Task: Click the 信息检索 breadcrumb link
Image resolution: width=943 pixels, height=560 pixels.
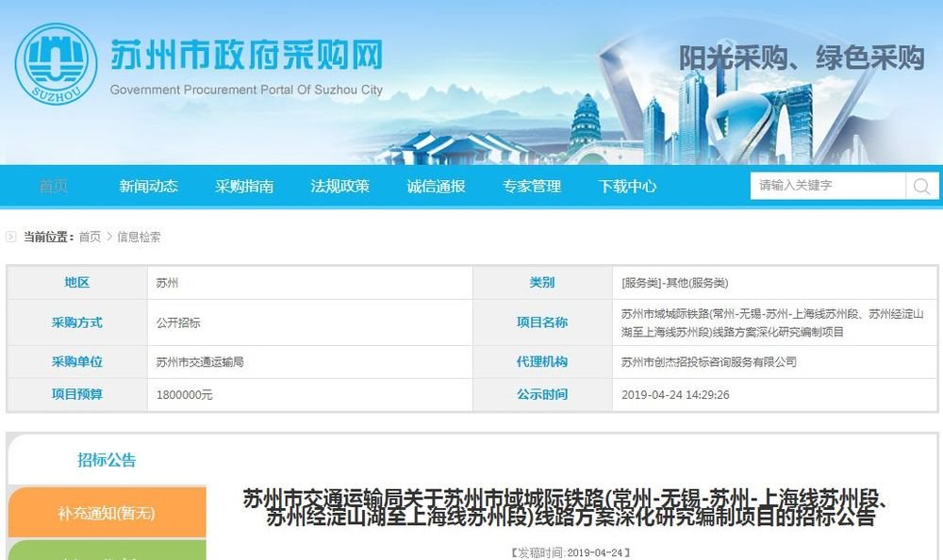Action: click(x=139, y=237)
